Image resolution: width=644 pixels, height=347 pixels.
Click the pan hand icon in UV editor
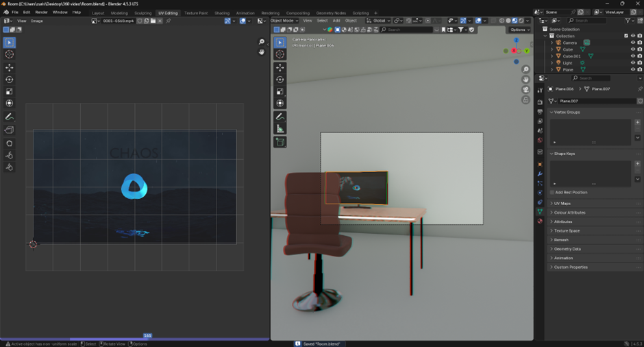pyautogui.click(x=262, y=52)
